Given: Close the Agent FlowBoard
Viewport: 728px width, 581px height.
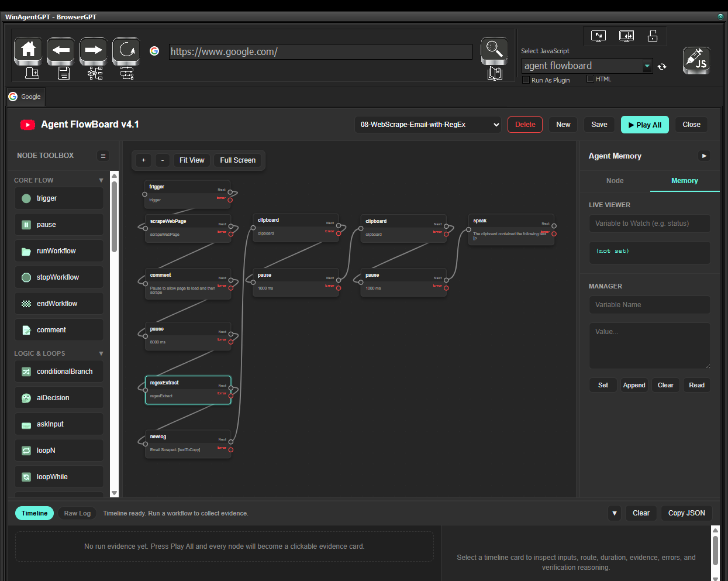Looking at the screenshot, I should [691, 125].
